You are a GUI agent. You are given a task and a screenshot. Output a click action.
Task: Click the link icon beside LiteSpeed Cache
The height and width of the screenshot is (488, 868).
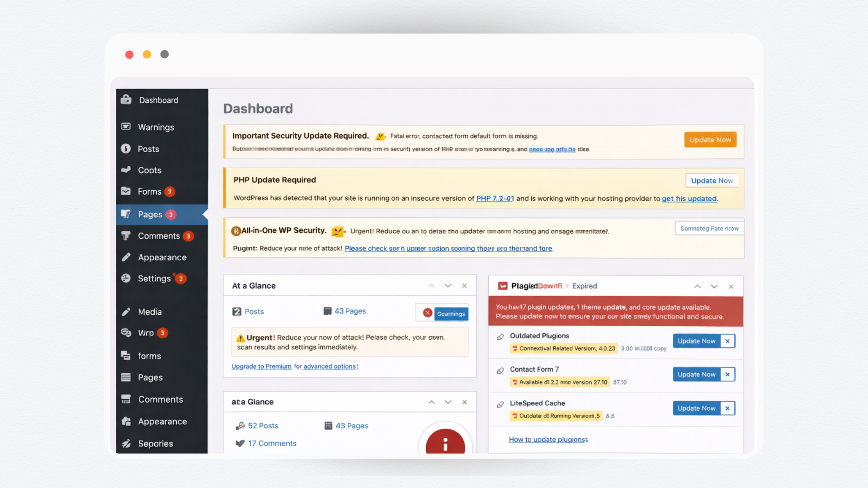click(x=500, y=404)
